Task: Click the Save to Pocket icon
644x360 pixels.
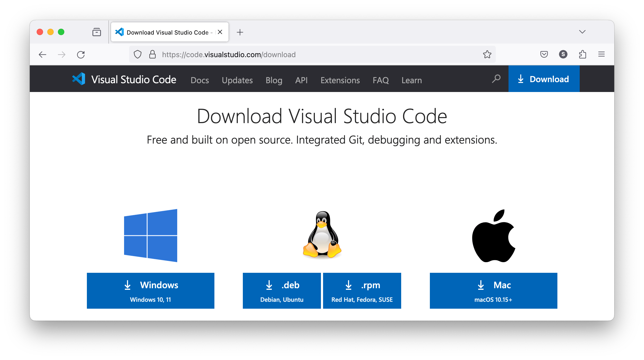Action: (544, 55)
